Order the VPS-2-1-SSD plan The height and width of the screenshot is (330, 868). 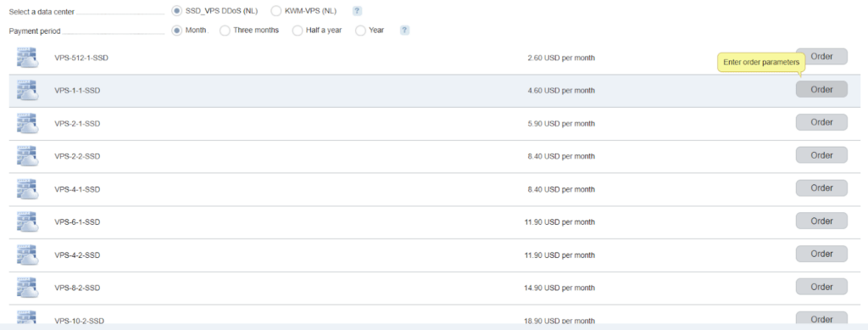(821, 122)
